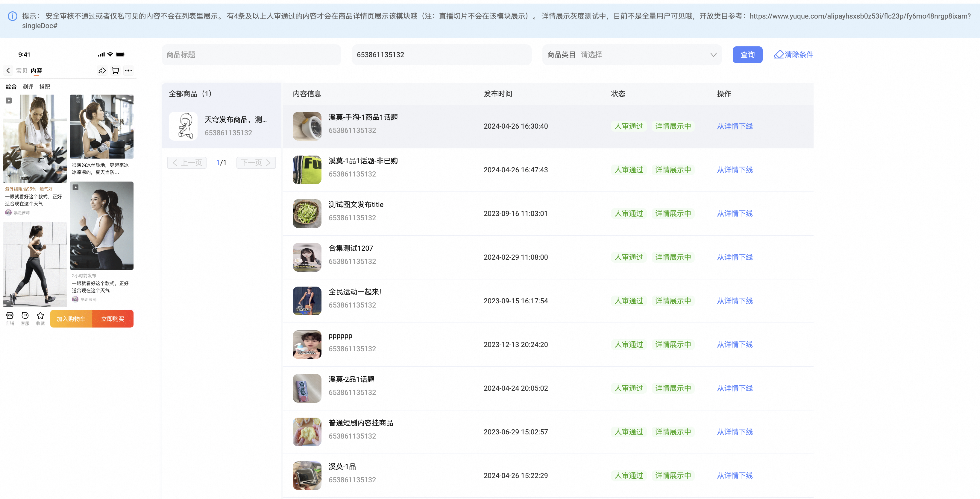Open the 商品类目 dropdown
This screenshot has height=499, width=980.
[x=632, y=54]
